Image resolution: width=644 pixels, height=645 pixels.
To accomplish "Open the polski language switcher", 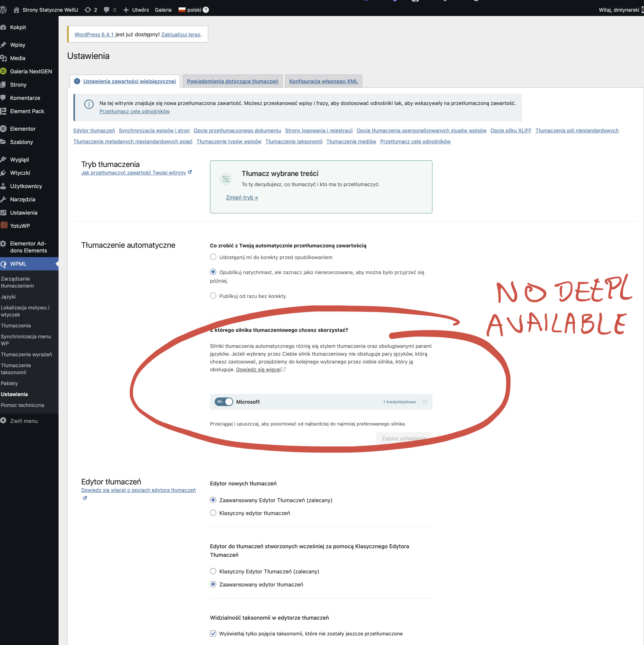I will click(194, 10).
